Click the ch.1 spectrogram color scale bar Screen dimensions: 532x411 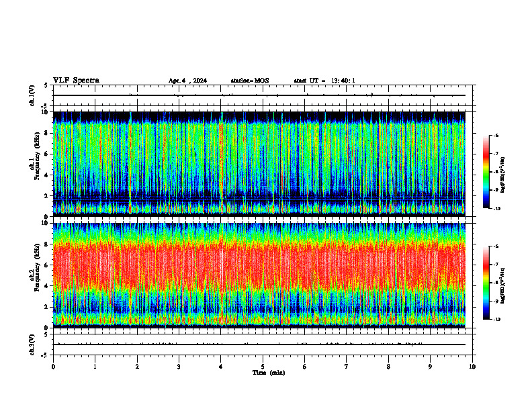click(486, 172)
